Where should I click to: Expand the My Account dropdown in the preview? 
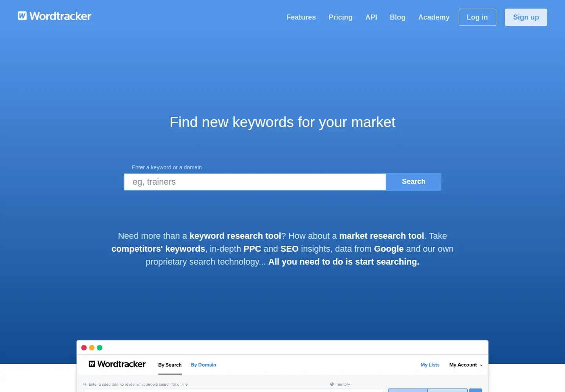[466, 365]
